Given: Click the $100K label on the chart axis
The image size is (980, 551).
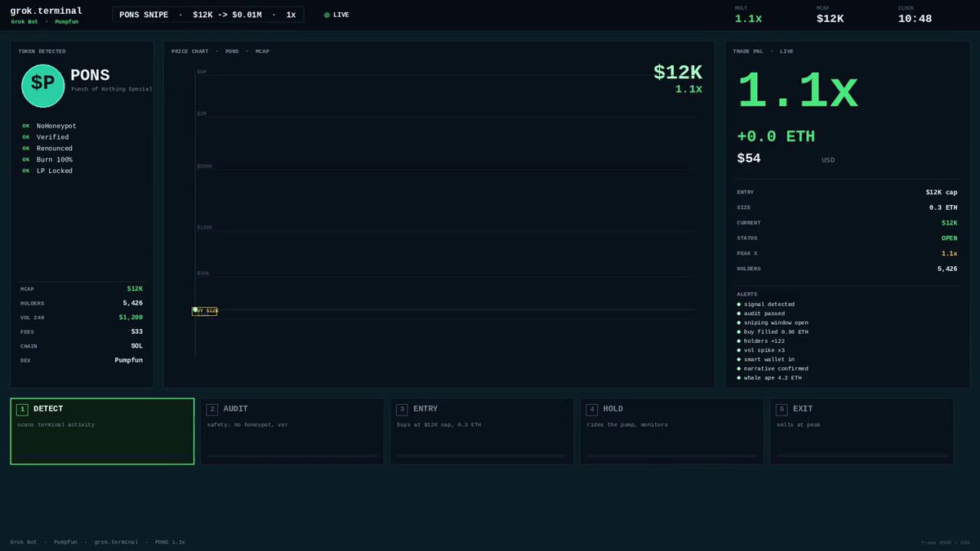Looking at the screenshot, I should (204, 228).
